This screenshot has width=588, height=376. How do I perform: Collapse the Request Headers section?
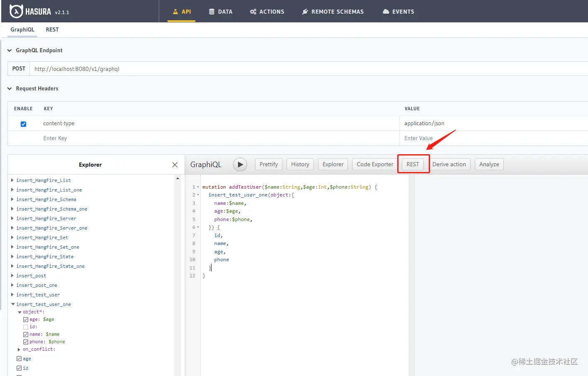[10, 89]
